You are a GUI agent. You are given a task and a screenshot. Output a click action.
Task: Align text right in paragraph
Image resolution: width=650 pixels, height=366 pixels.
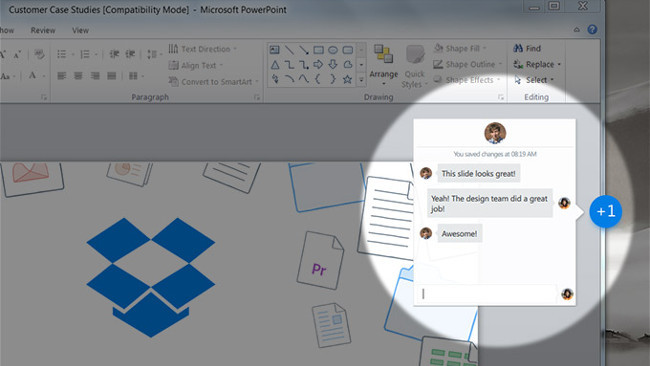pyautogui.click(x=95, y=75)
